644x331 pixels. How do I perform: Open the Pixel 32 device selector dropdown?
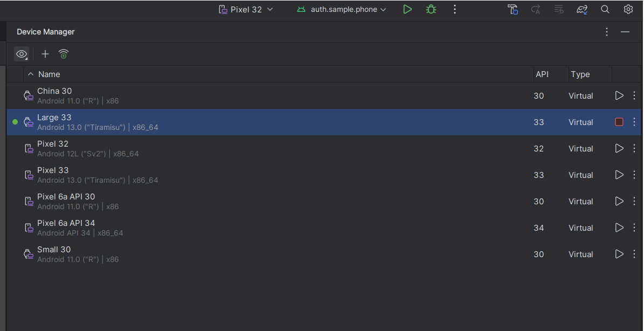click(246, 9)
